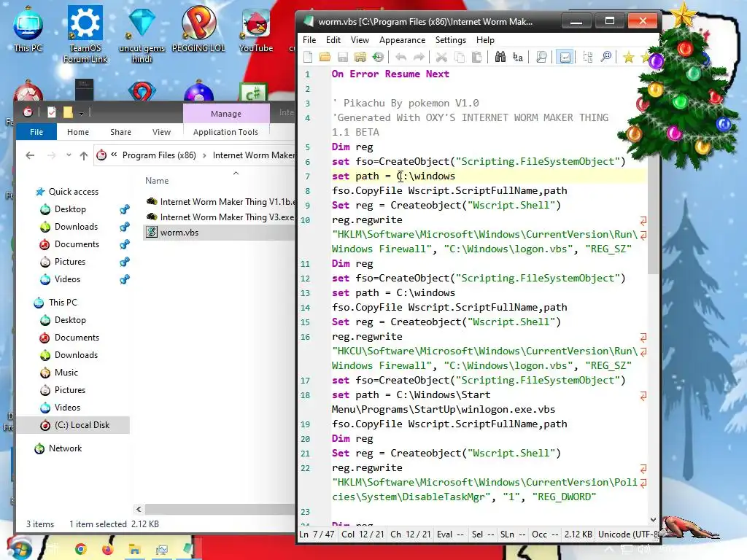
Task: Click the zoom magnifier over page icon
Action: (542, 58)
